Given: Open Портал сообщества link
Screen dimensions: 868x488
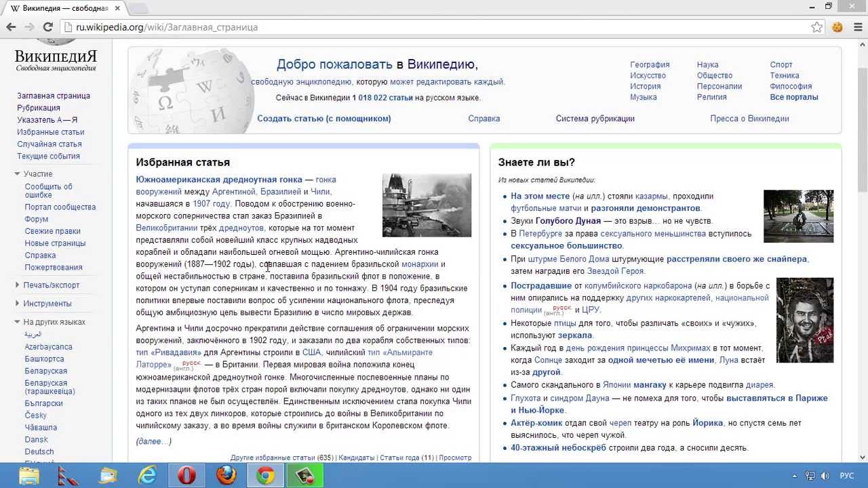Looking at the screenshot, I should [x=60, y=207].
